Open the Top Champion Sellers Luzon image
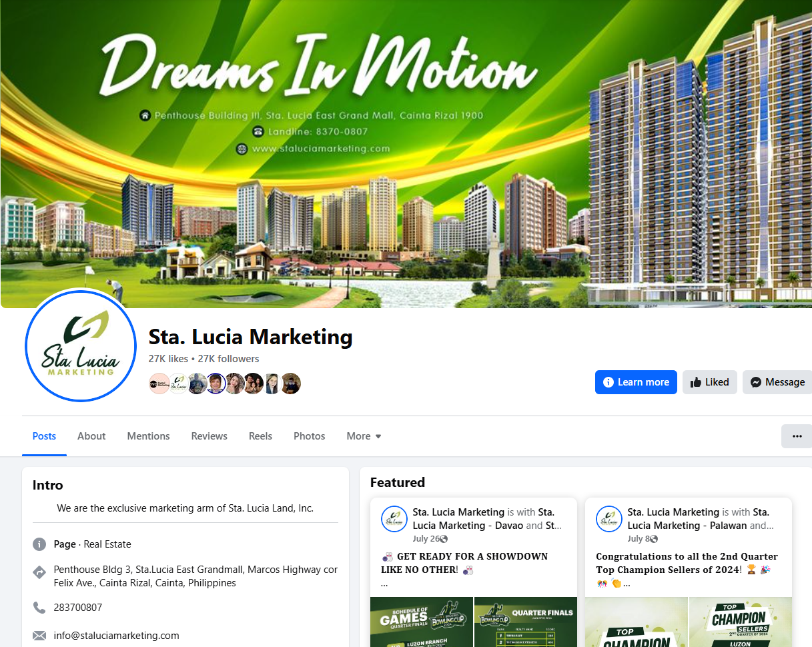Screen dimensions: 812x647 pos(740,622)
